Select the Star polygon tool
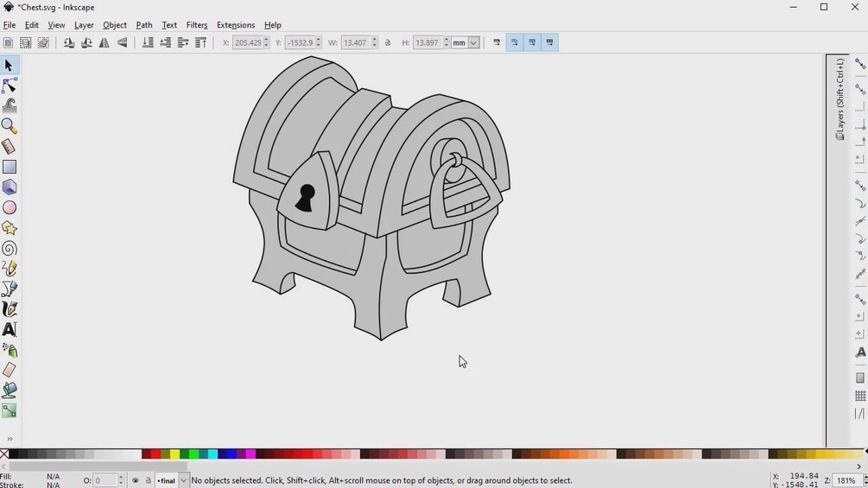This screenshot has width=868, height=488. tap(9, 228)
